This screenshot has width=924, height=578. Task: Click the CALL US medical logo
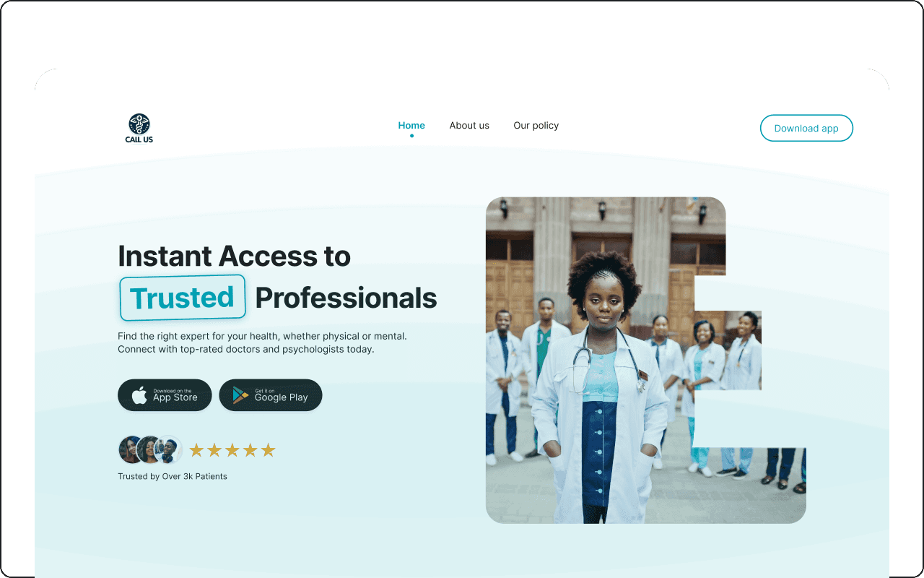(139, 129)
